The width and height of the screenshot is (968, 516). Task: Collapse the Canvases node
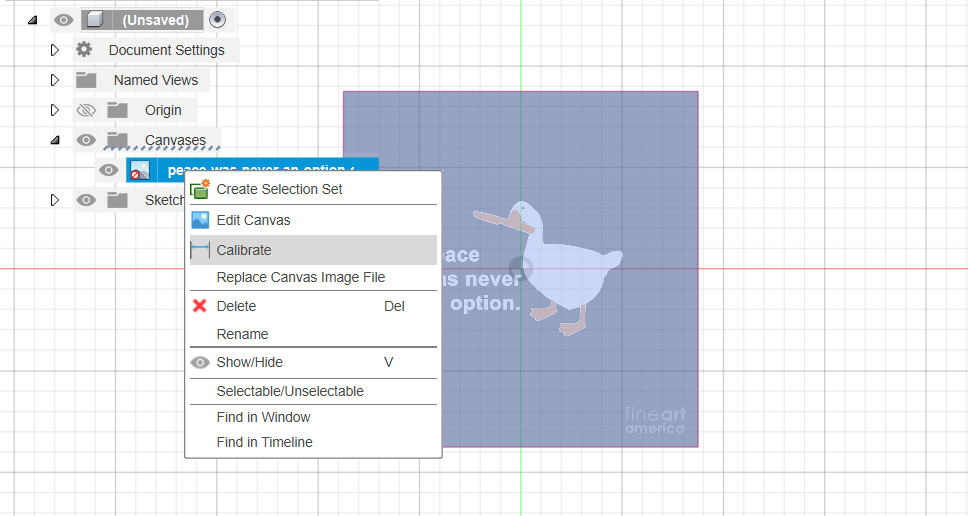[55, 140]
